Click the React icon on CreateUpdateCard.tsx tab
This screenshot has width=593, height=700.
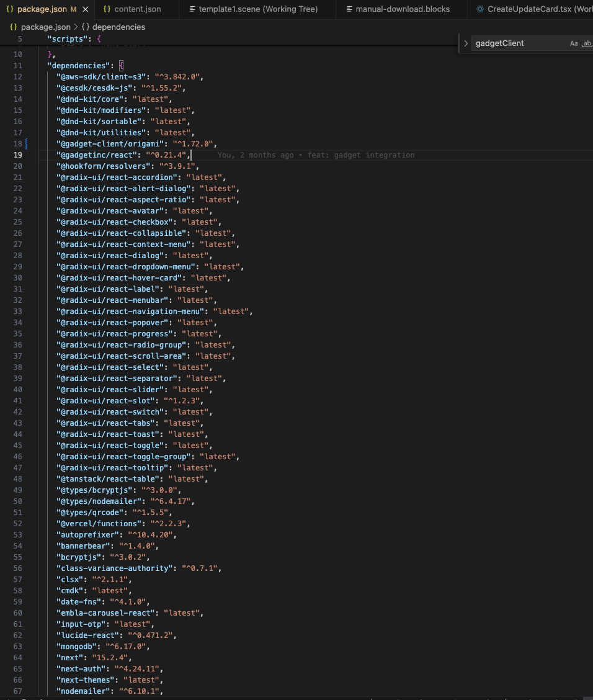pos(480,9)
